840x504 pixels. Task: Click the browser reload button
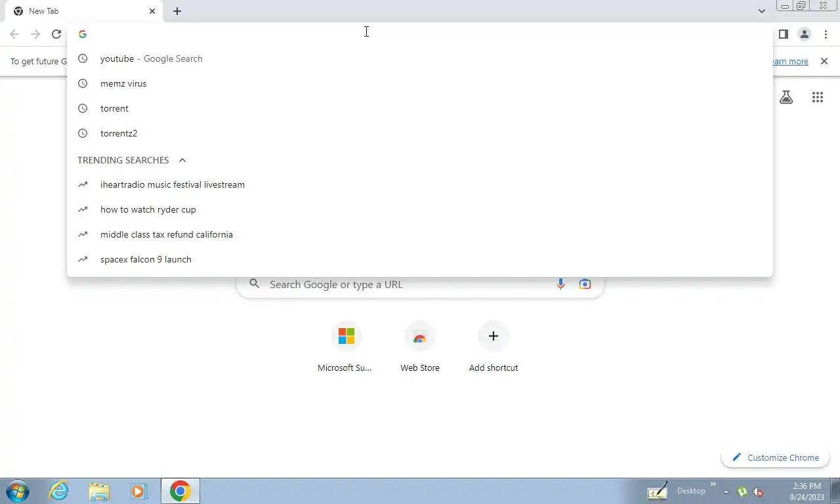pos(56,34)
